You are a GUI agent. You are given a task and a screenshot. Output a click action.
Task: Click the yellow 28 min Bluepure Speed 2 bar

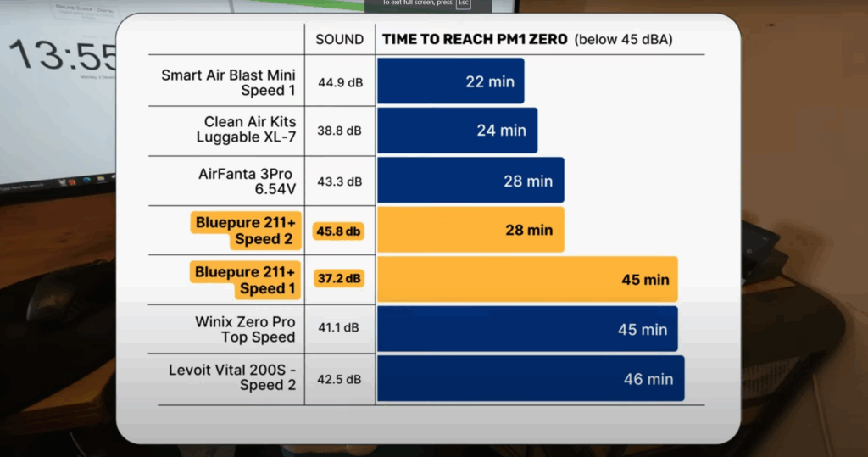(x=470, y=230)
